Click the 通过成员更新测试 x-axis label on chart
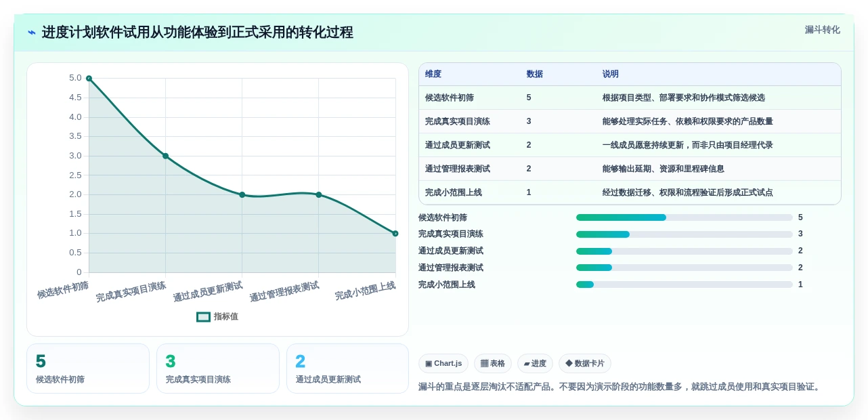This screenshot has width=868, height=420. tap(208, 292)
